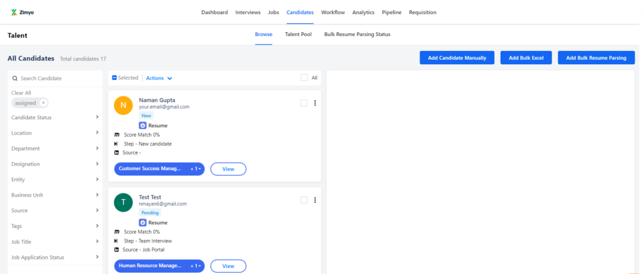Click the Pending status badge
This screenshot has width=644, height=274.
(150, 213)
